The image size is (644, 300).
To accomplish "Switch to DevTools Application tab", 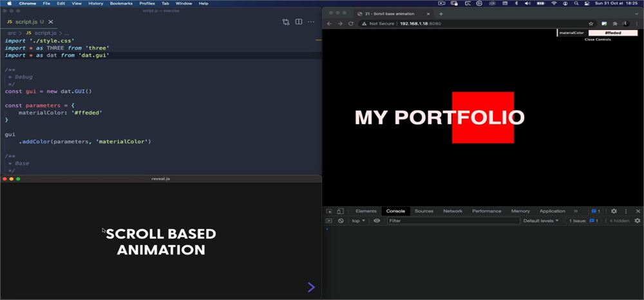I will (x=553, y=211).
